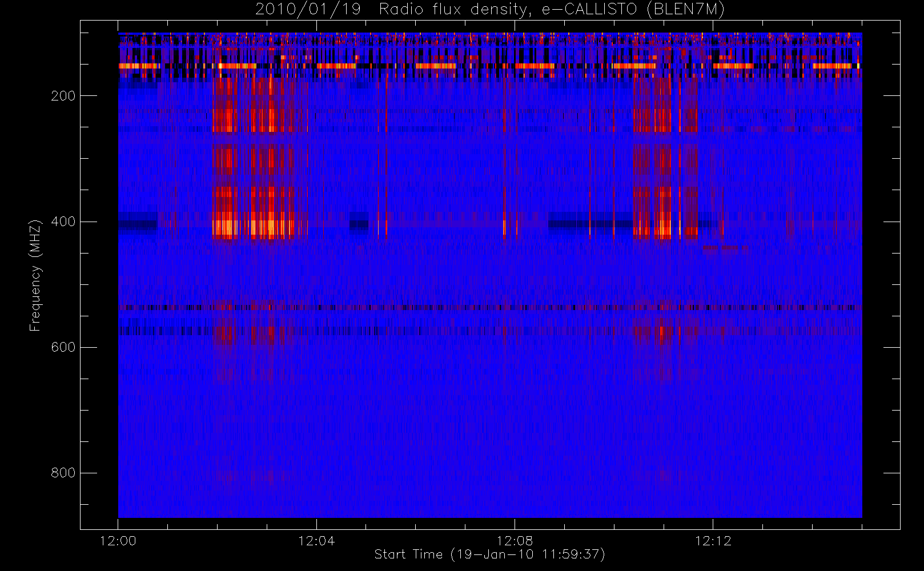The height and width of the screenshot is (571, 924).
Task: Click the "Frequency (MHZ)" axis label
Action: coord(35,276)
